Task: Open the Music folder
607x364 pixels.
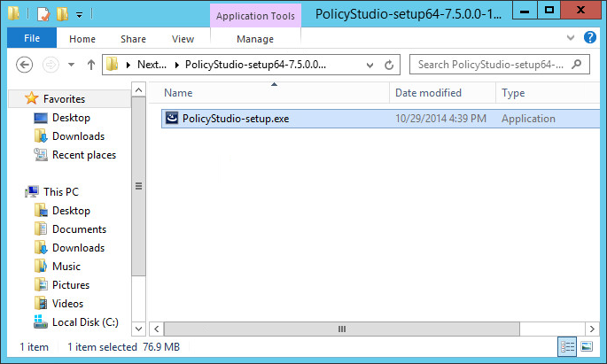Action: [x=66, y=266]
